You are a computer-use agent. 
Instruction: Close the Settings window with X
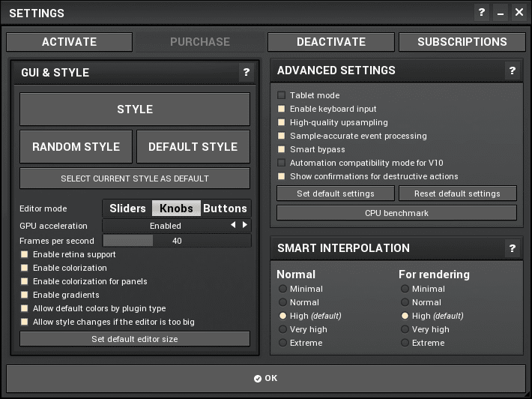(x=519, y=13)
